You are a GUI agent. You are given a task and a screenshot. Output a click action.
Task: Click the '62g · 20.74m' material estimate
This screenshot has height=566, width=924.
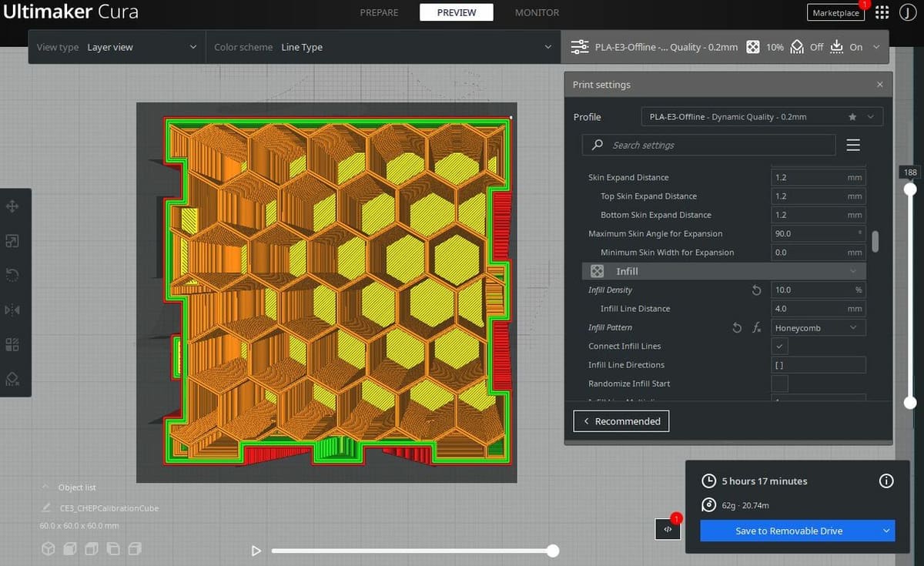(x=745, y=505)
